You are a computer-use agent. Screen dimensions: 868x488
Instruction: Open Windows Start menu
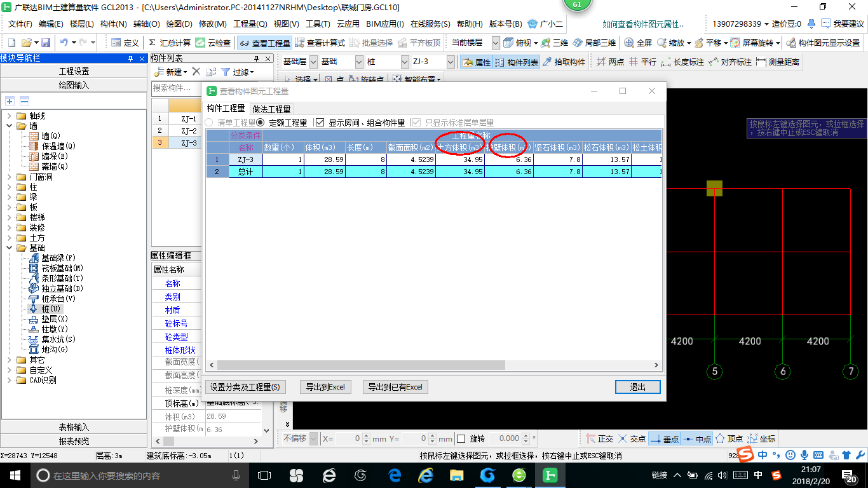click(x=15, y=475)
